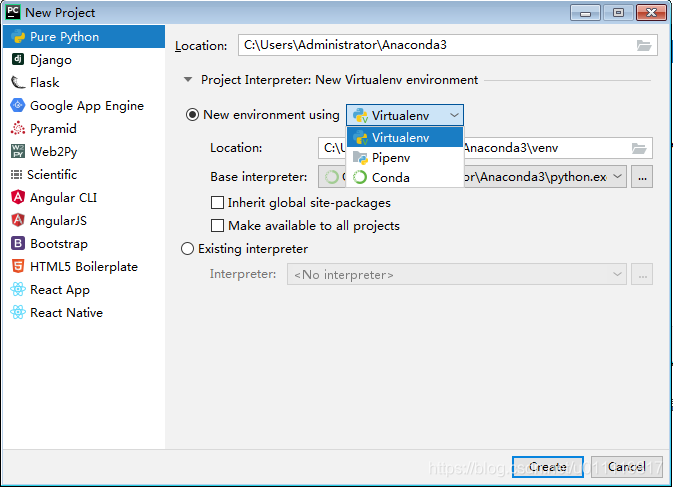
Task: Choose Pipenv in the dropdown list
Action: click(405, 157)
